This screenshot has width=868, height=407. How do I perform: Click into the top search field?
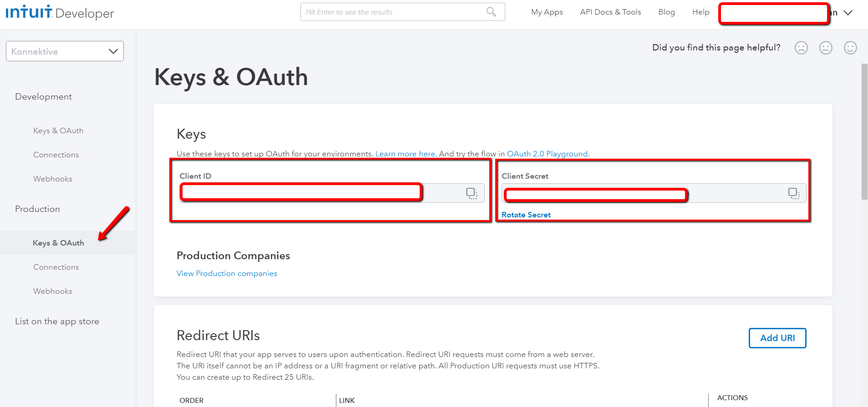point(391,12)
